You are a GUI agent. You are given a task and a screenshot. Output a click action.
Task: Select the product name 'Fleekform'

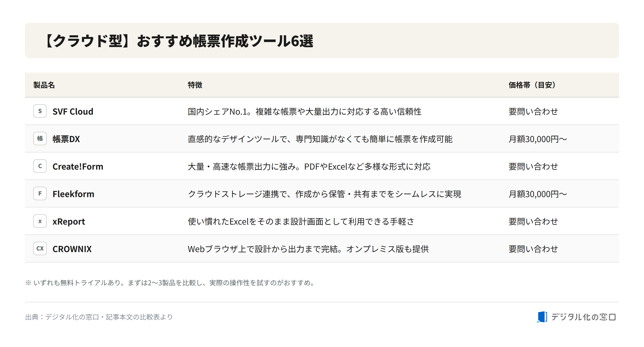(x=73, y=194)
